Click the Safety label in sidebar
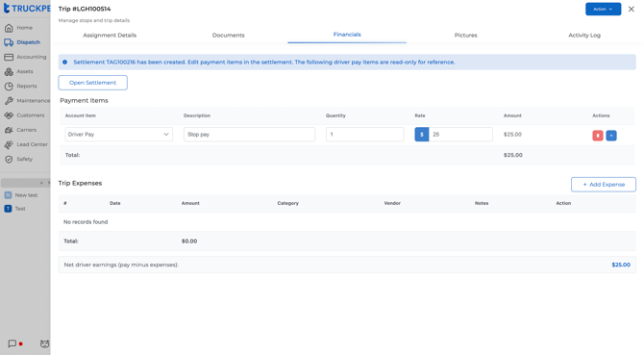644x355 pixels. (x=25, y=159)
